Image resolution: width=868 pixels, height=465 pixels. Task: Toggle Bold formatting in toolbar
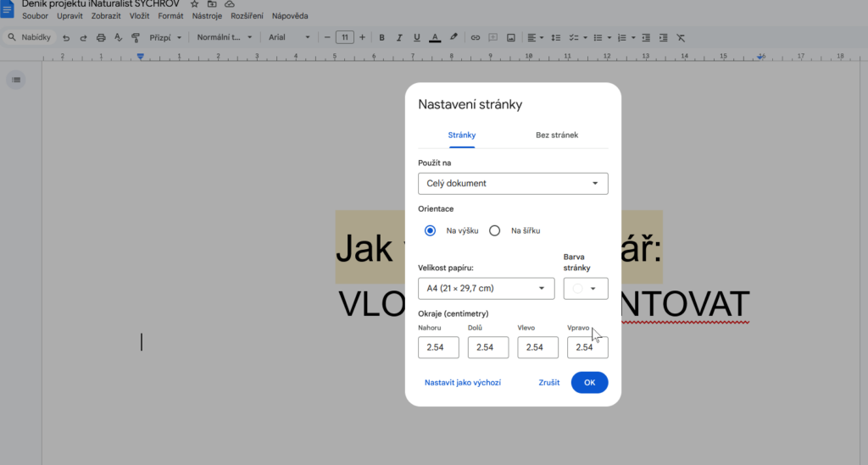coord(381,37)
